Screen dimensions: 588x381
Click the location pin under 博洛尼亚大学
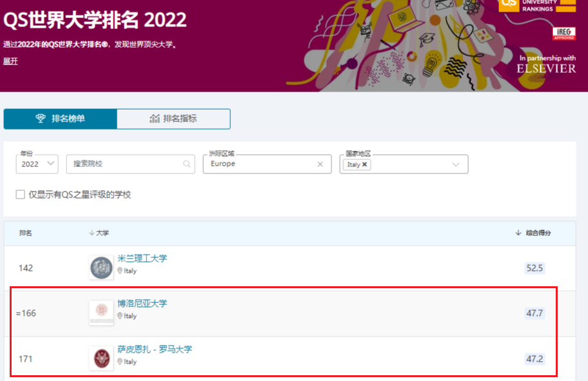tap(120, 316)
